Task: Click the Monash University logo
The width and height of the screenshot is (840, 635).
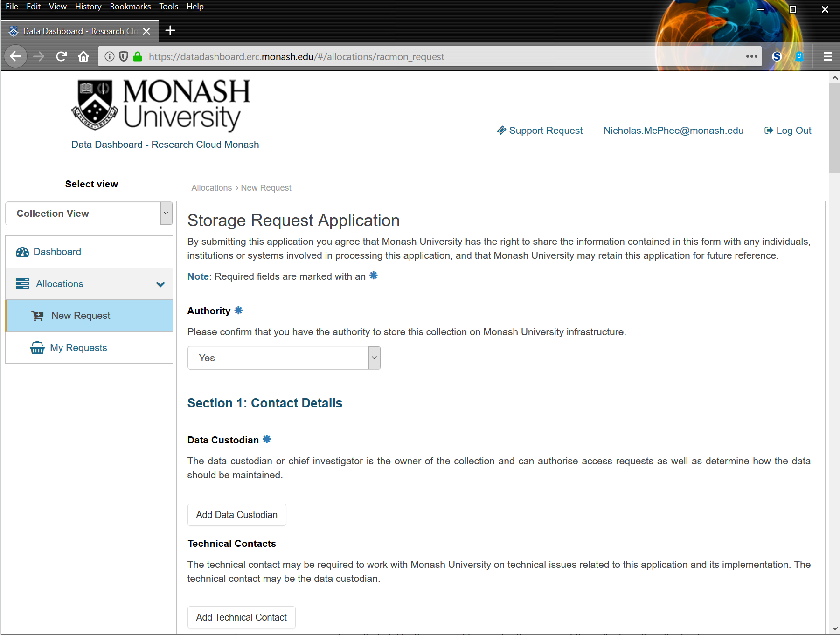Action: tap(161, 105)
